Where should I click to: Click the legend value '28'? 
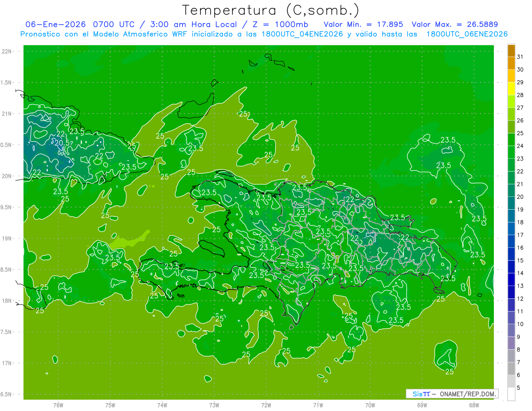pyautogui.click(x=520, y=95)
